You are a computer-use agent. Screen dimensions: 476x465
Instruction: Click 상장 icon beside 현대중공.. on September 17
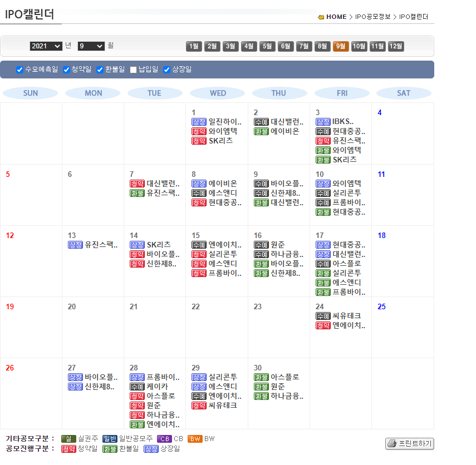[x=323, y=245]
